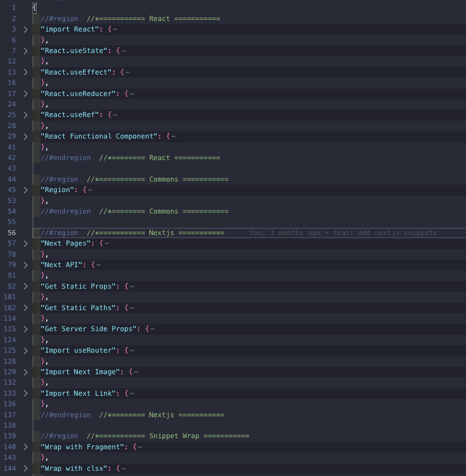This screenshot has height=476, width=466.
Task: Click line number 43 in the gutter
Action: [x=12, y=168]
